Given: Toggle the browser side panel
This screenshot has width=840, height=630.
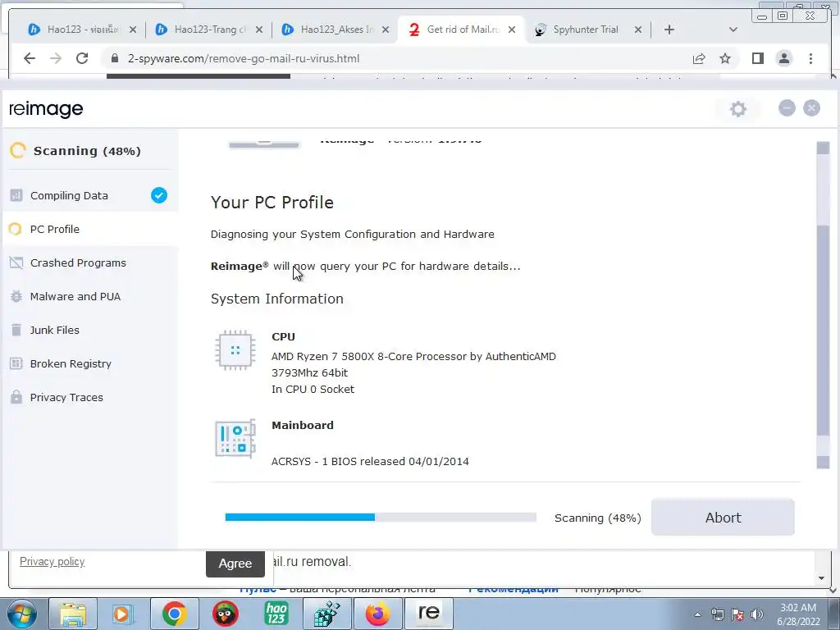Looking at the screenshot, I should [757, 58].
